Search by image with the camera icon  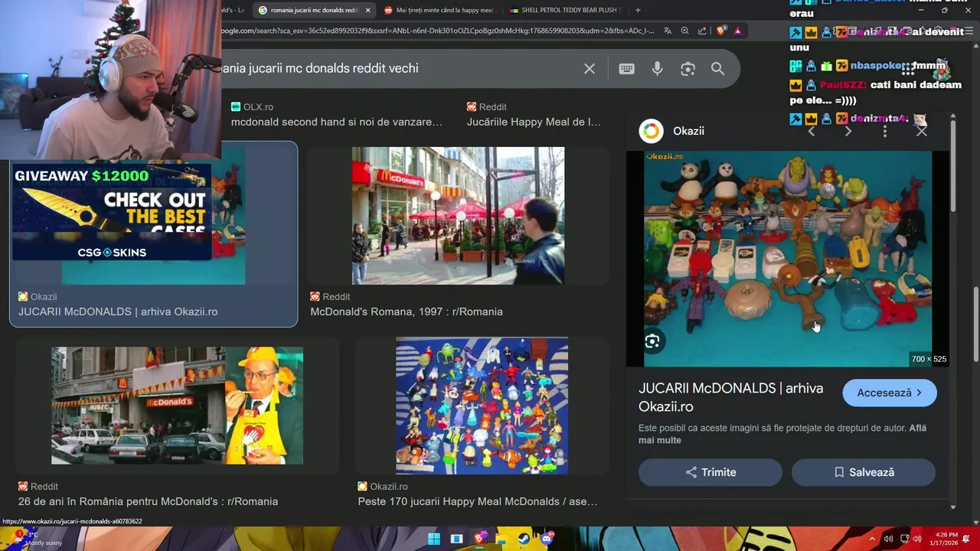coord(688,69)
